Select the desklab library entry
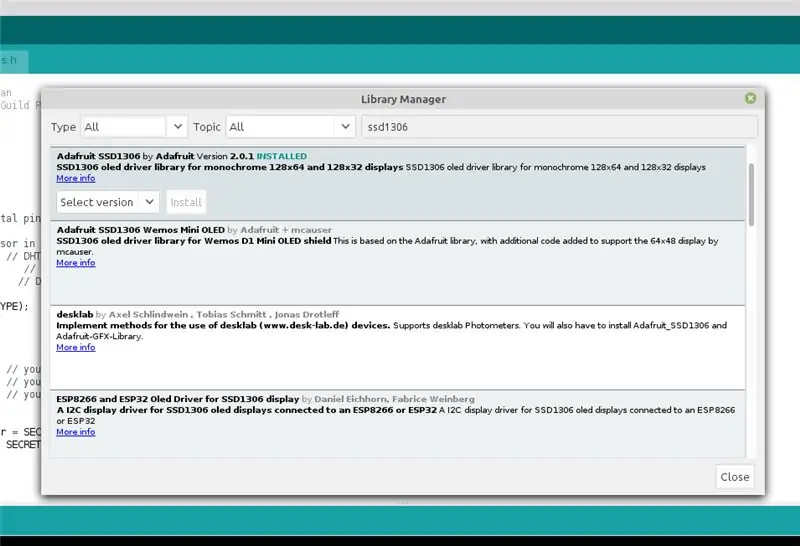The image size is (800, 546). [397, 348]
